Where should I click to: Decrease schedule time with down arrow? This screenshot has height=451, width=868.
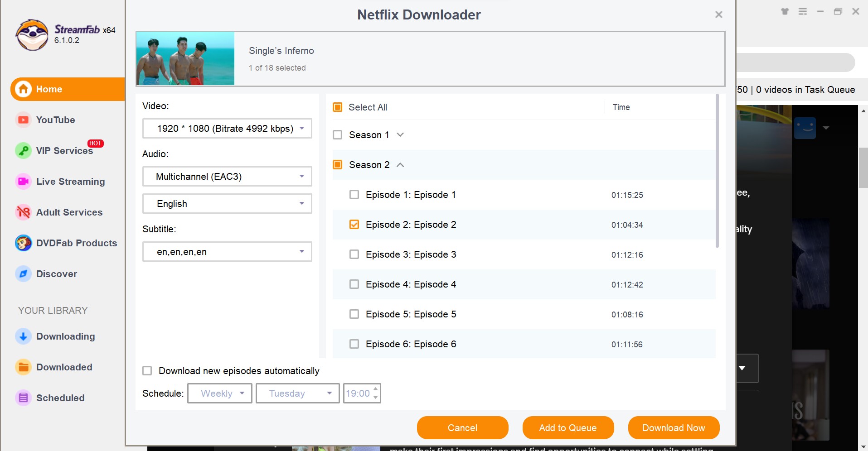375,398
